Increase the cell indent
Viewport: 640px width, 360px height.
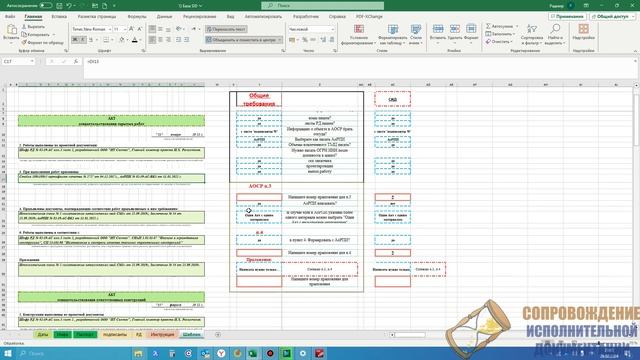click(187, 40)
